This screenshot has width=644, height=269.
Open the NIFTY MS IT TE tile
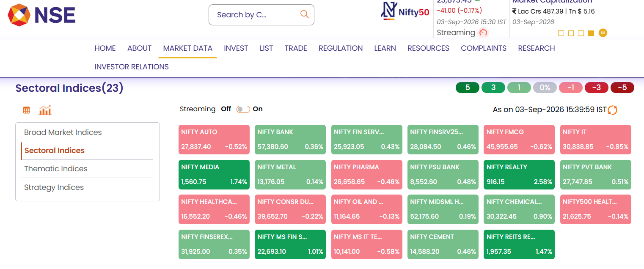367,244
